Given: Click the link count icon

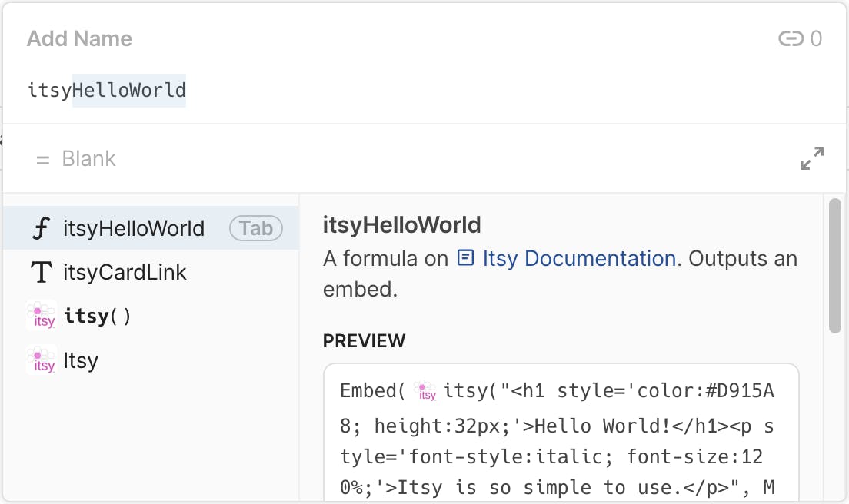Looking at the screenshot, I should tap(791, 38).
